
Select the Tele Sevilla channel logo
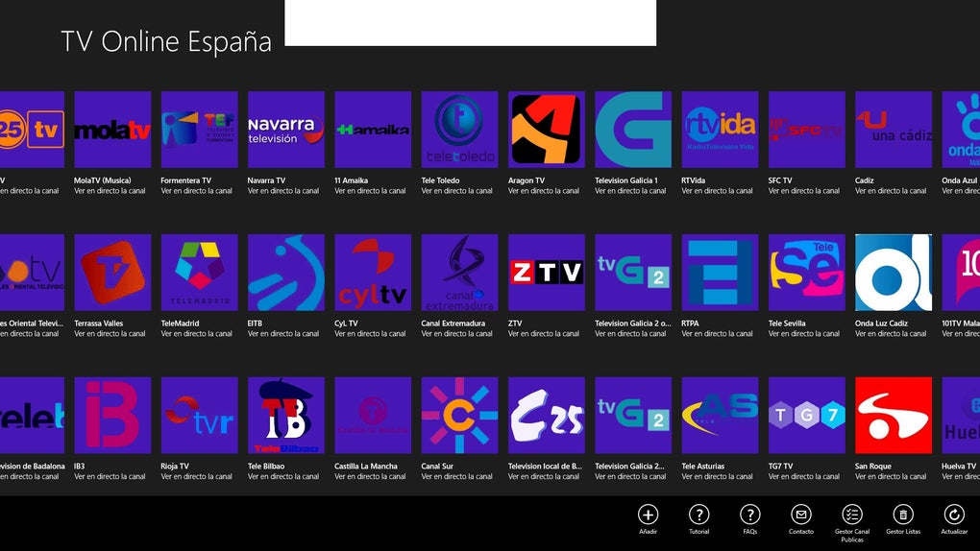pos(807,273)
